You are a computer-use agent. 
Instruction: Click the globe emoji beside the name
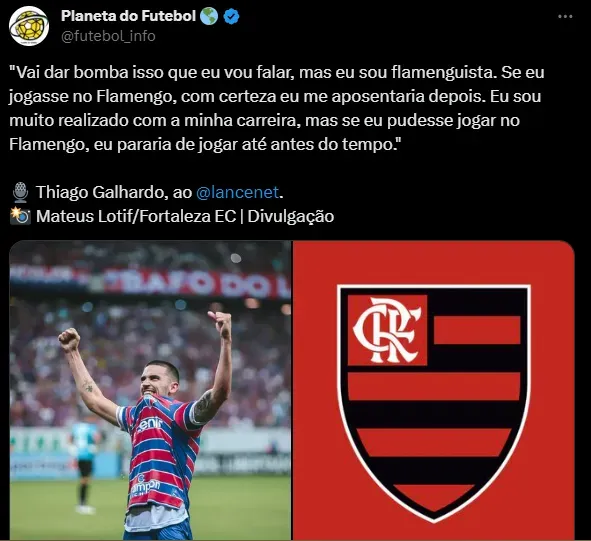point(209,17)
